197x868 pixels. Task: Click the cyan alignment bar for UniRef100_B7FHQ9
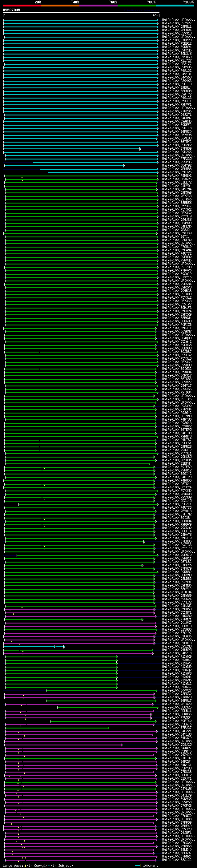pos(72,149)
